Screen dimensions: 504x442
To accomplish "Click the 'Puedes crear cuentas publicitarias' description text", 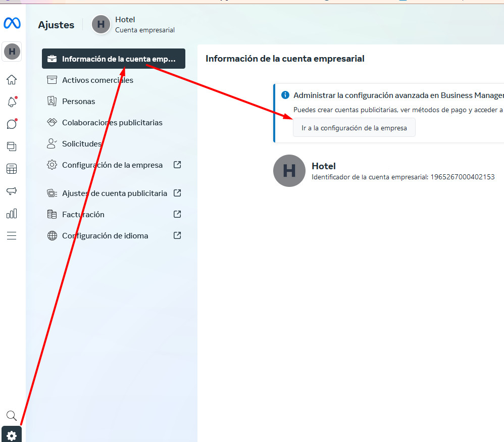I will click(x=398, y=110).
